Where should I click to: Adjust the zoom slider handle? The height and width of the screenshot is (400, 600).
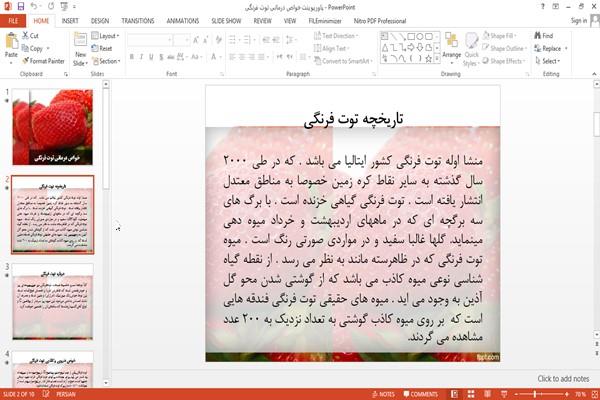(x=535, y=394)
